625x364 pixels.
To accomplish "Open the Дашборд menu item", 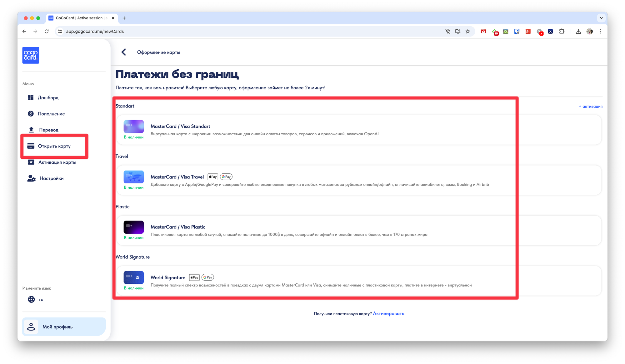I will click(48, 97).
